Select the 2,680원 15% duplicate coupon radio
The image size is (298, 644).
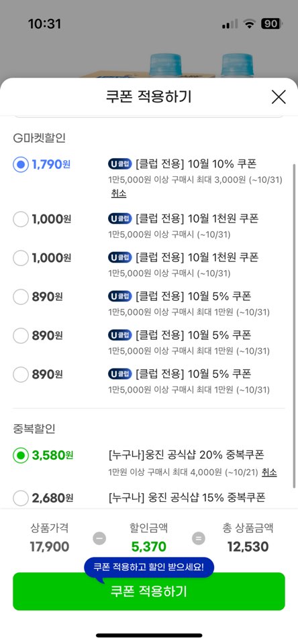pos(21,498)
